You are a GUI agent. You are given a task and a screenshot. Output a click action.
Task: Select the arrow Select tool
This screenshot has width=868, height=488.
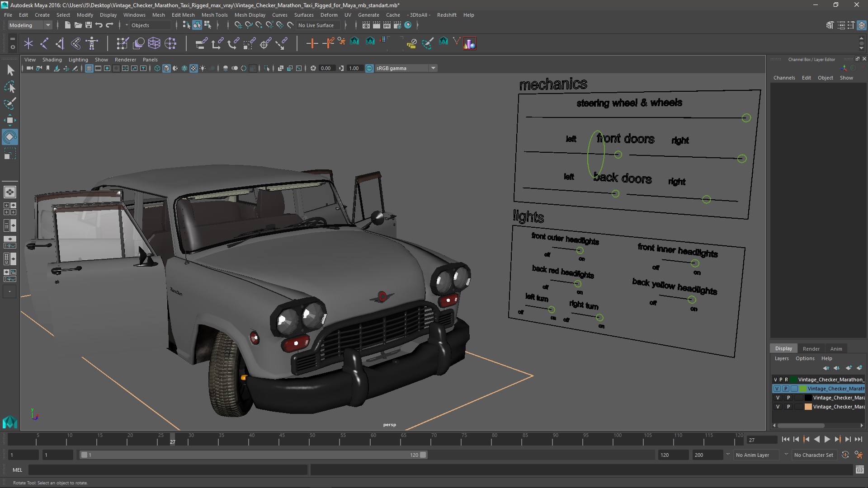pyautogui.click(x=10, y=70)
